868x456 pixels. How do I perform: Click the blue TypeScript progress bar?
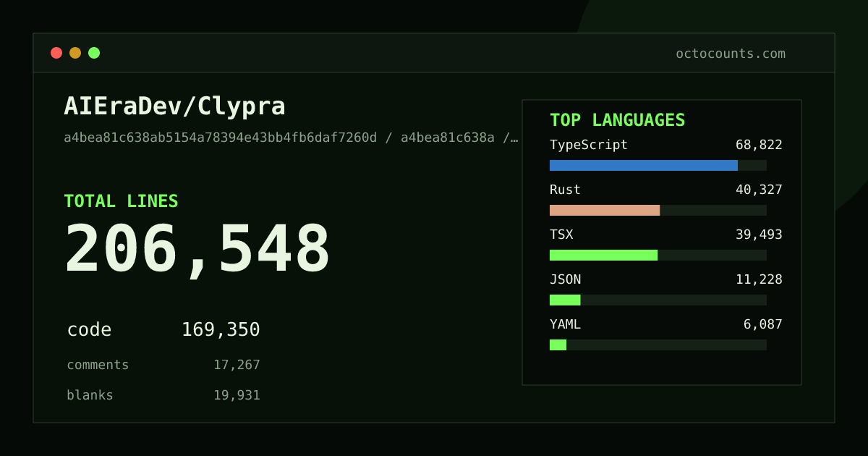coord(644,165)
